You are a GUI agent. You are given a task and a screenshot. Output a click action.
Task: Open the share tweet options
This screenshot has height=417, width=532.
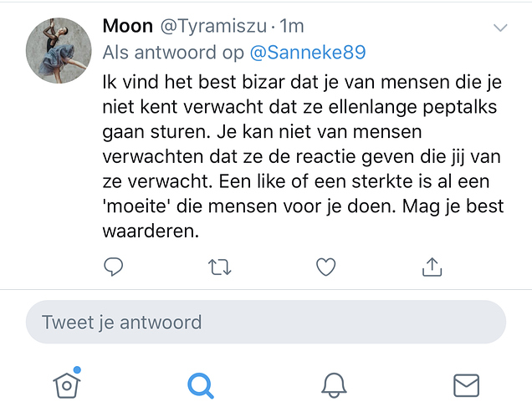pyautogui.click(x=431, y=267)
